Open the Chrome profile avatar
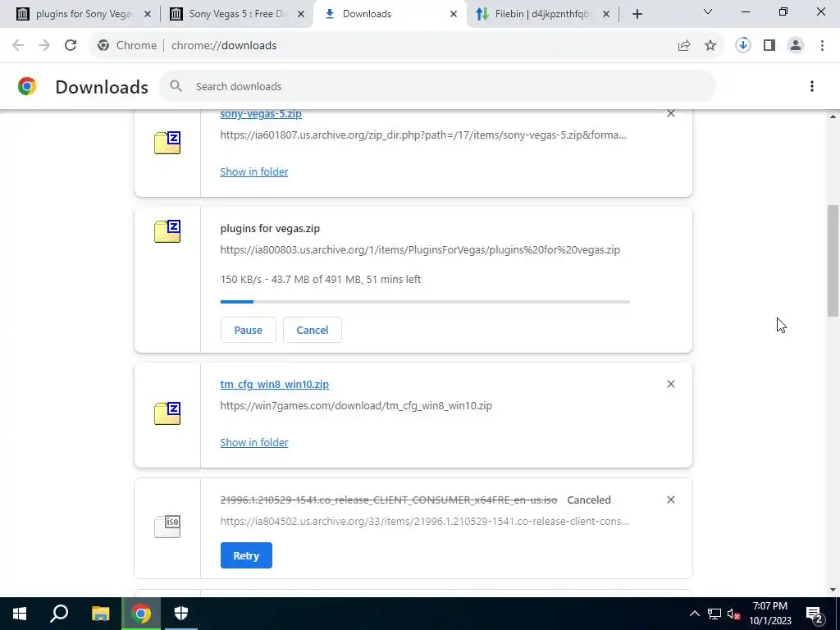 tap(796, 46)
